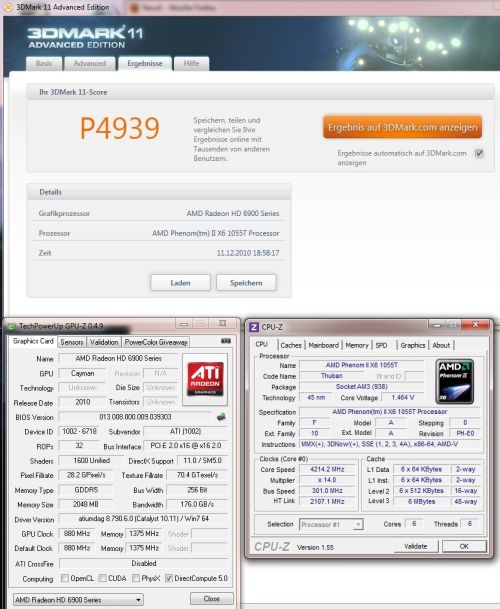Screen dimensions: 500x609
Task: Click the 3DMark 11 title bar icon
Action: [8, 7]
